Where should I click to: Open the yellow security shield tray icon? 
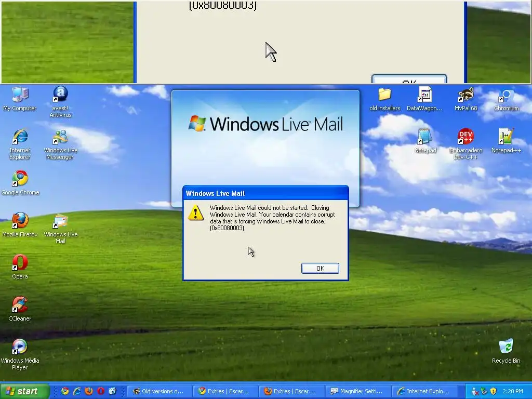pyautogui.click(x=494, y=392)
